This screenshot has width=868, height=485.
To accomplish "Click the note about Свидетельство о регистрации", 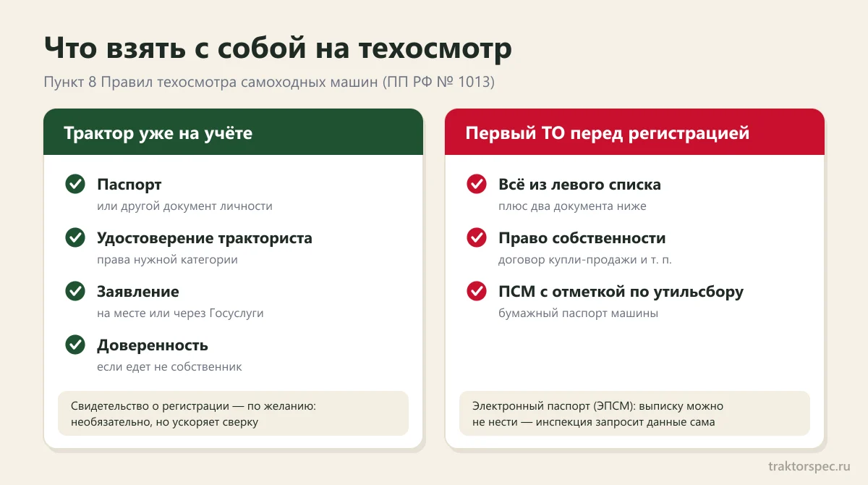I will tap(233, 413).
